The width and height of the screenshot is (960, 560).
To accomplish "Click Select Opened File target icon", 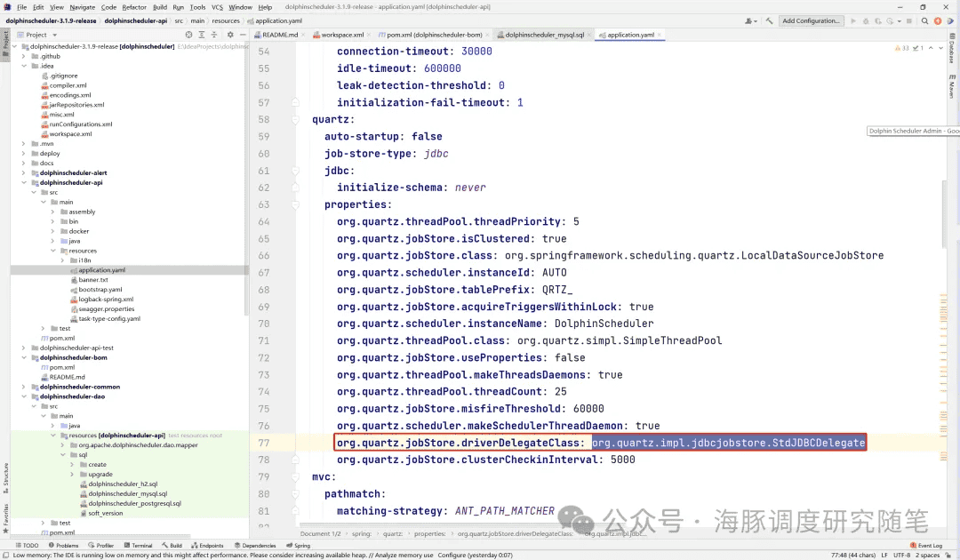I will coord(188,35).
